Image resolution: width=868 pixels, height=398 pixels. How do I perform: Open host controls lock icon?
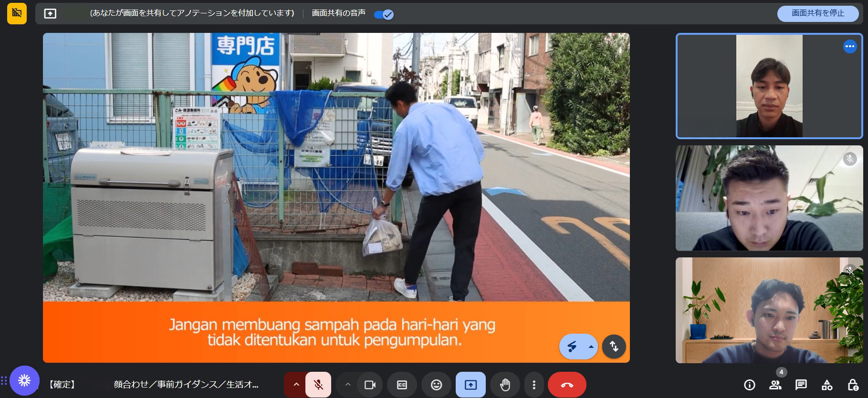pos(852,385)
